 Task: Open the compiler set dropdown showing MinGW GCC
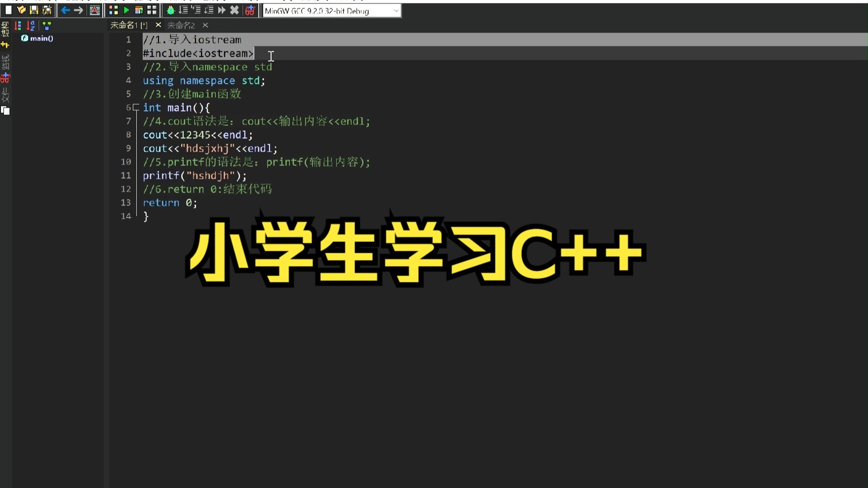394,10
